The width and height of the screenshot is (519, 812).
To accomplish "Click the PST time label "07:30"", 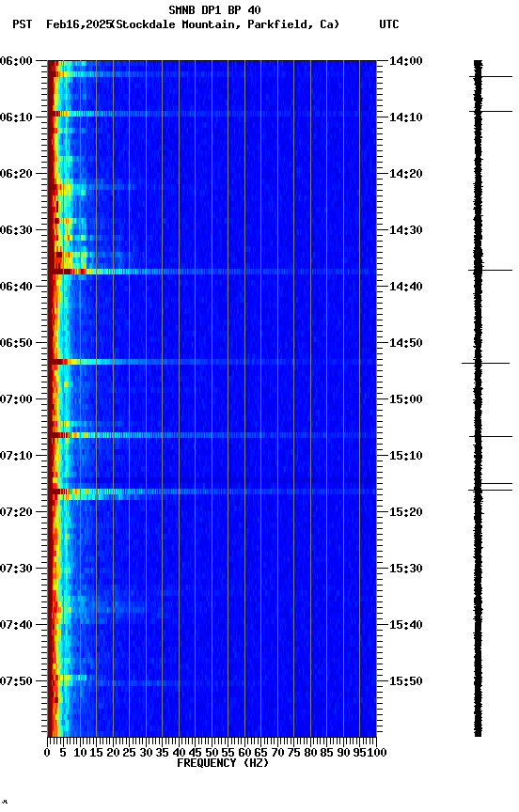I will click(x=16, y=570).
